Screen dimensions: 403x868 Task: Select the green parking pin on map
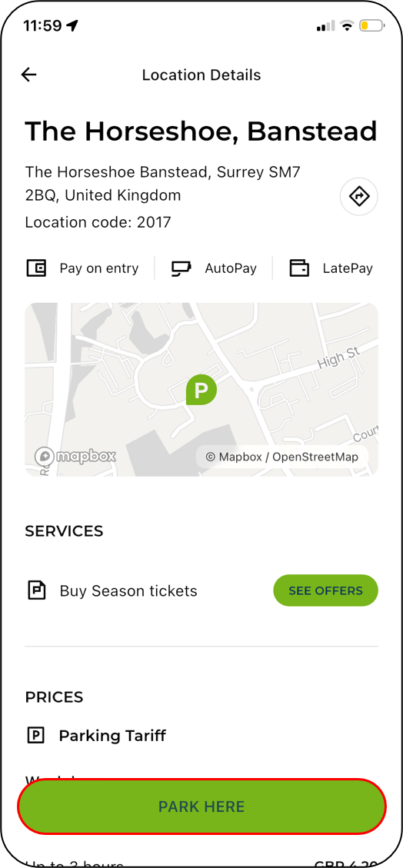pos(201,391)
